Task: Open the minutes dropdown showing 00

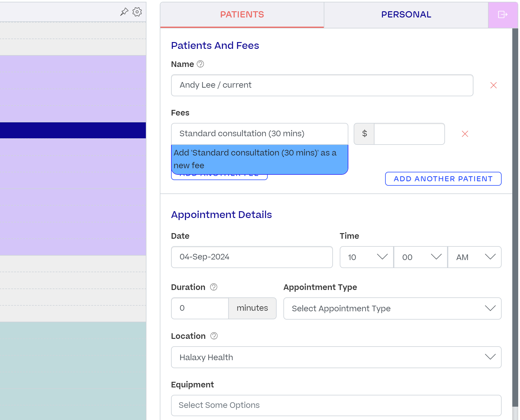Action: coord(421,257)
